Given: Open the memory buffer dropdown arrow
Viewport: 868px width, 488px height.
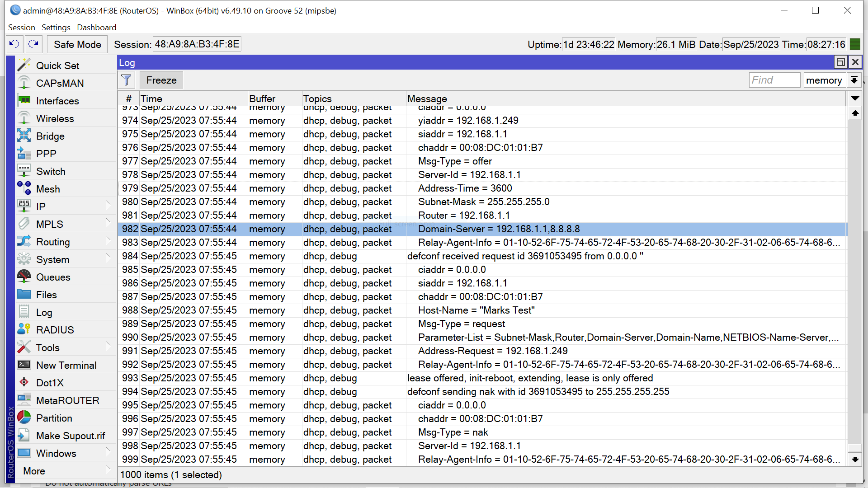Looking at the screenshot, I should 854,80.
